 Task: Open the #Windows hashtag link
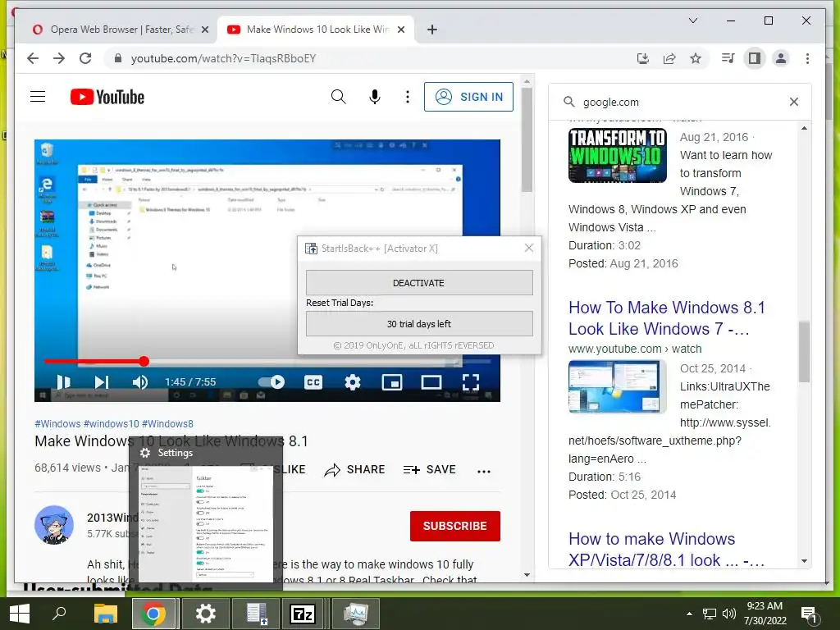[57, 424]
